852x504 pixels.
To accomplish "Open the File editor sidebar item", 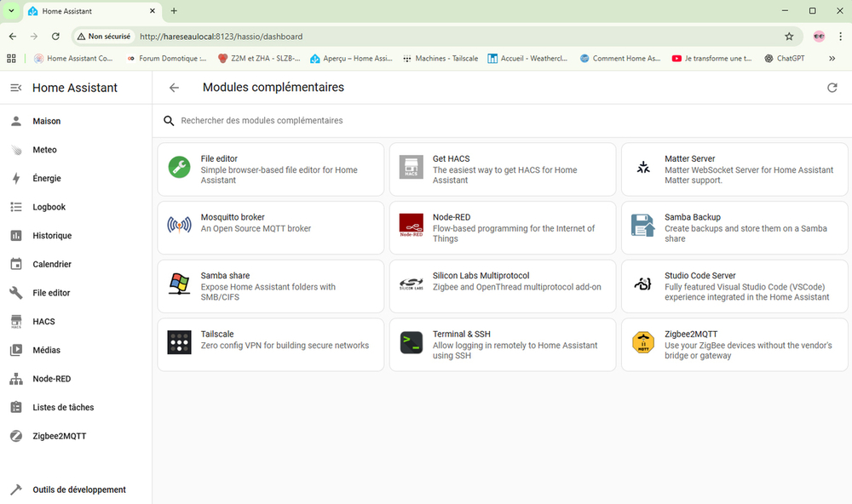I will click(76, 293).
